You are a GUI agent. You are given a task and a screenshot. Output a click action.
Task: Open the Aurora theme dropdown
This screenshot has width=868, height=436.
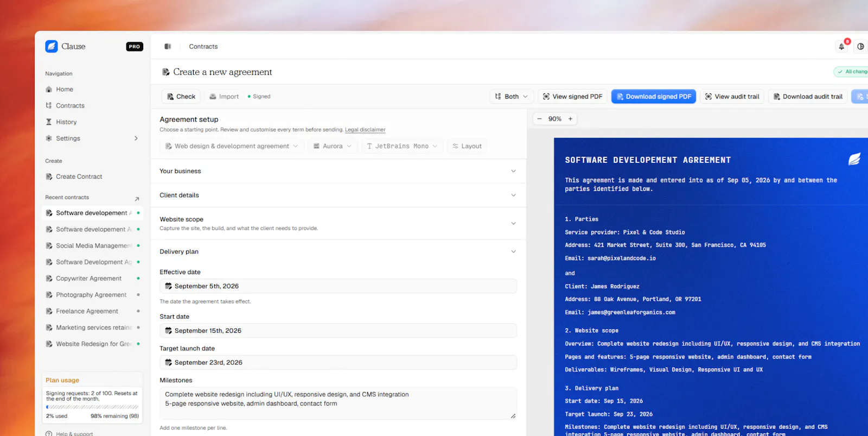[333, 146]
